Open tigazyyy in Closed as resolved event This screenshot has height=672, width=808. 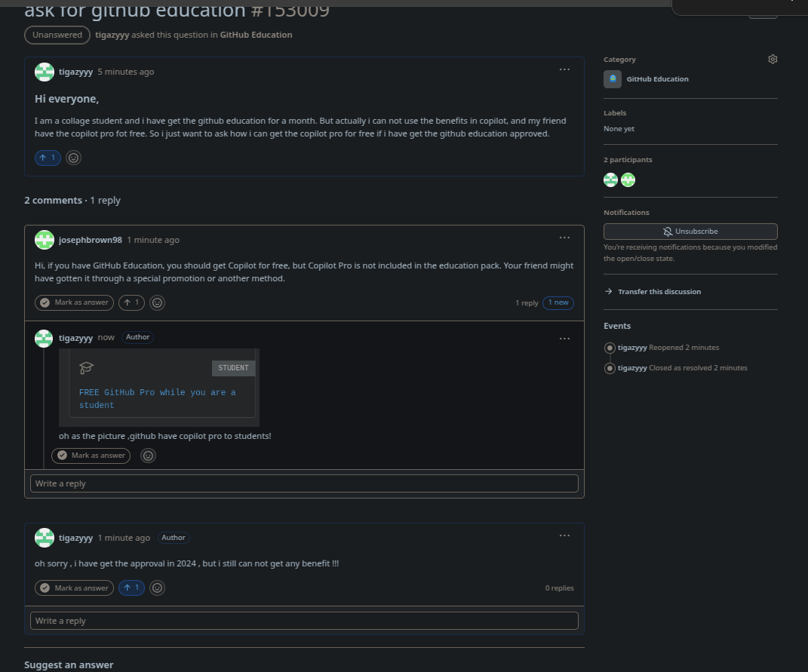point(632,368)
